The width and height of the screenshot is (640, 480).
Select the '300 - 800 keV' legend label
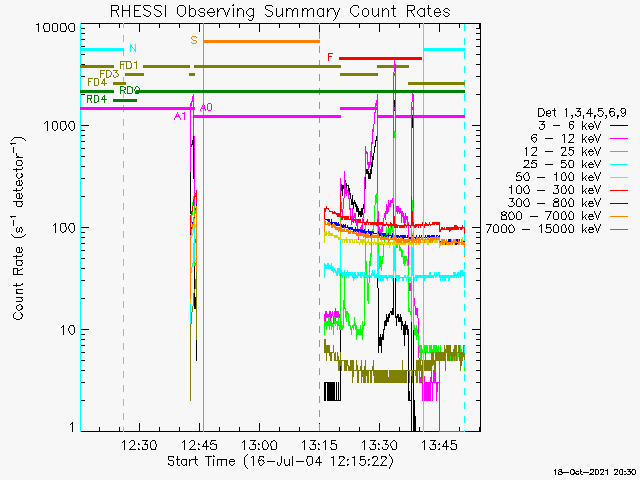pyautogui.click(x=555, y=202)
